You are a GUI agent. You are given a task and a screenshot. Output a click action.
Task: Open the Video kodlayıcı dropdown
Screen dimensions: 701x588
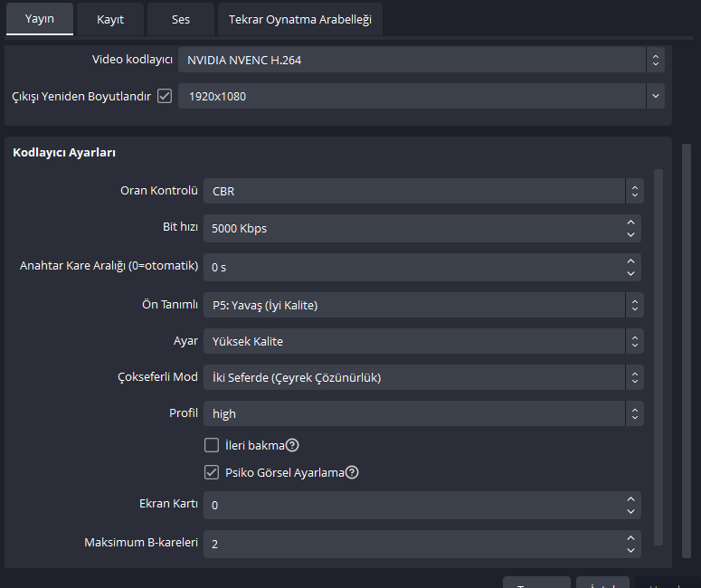pos(421,61)
